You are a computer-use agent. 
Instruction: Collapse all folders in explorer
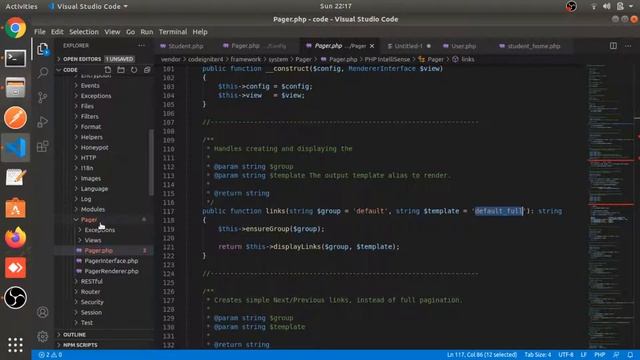[147, 70]
